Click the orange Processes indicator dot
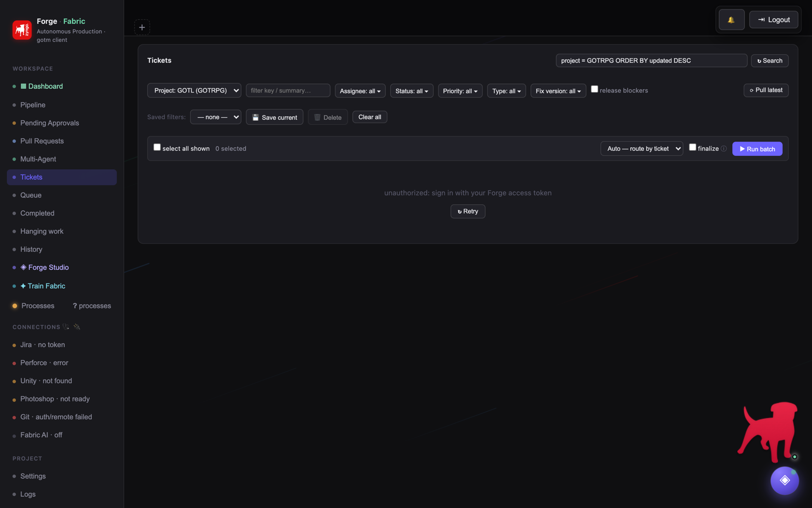Screen dimensions: 812x508 15,306
